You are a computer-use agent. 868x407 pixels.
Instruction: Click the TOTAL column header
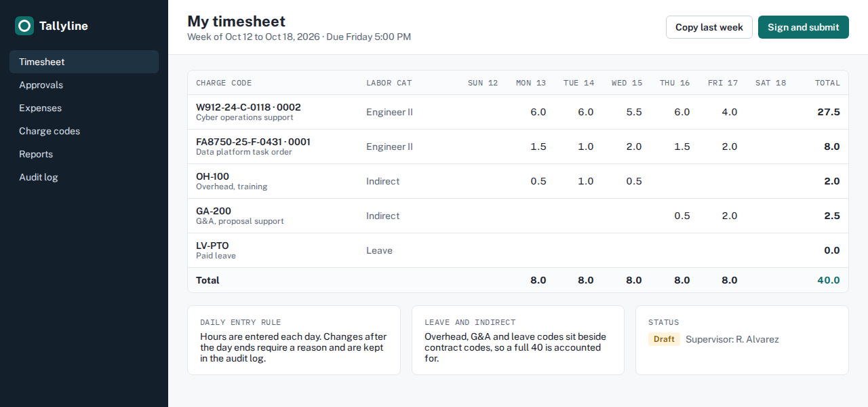[x=827, y=83]
